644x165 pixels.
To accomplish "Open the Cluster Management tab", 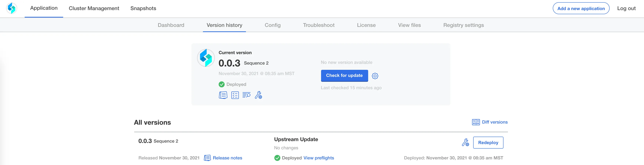I will (x=94, y=8).
